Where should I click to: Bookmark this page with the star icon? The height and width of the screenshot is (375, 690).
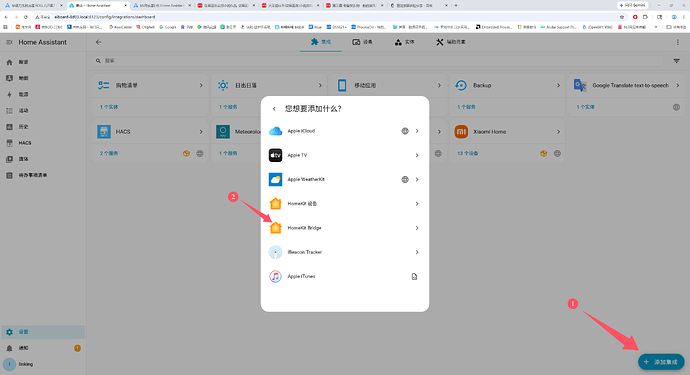622,17
